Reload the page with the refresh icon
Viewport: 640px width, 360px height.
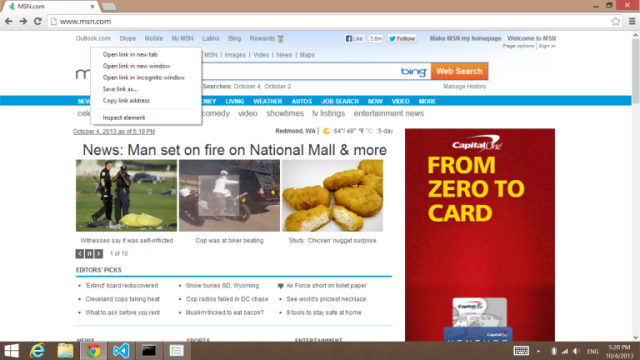point(38,21)
